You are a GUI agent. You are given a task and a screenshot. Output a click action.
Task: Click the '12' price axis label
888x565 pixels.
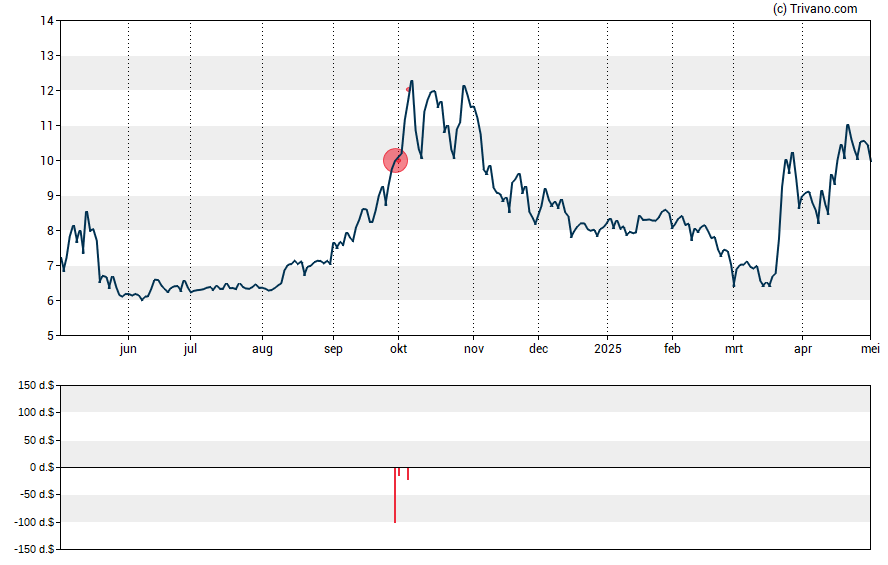click(x=47, y=91)
